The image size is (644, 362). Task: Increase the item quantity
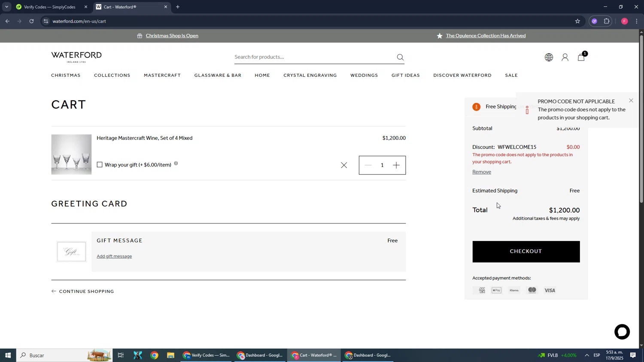396,165
